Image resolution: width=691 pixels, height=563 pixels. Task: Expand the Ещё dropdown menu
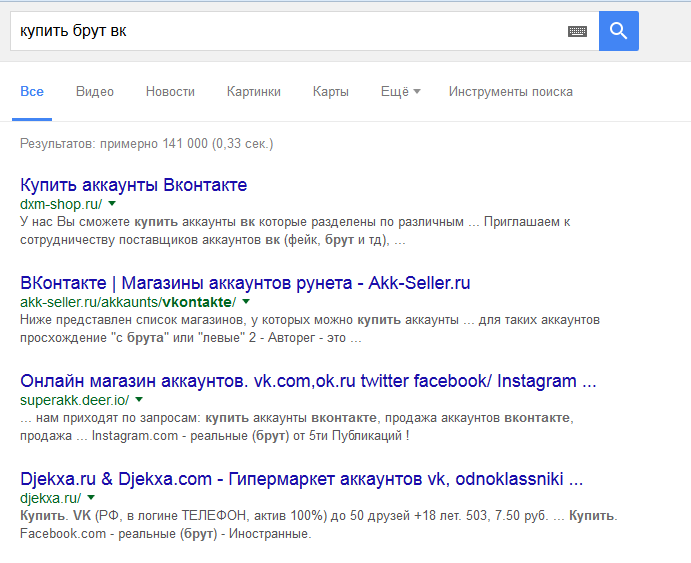[401, 92]
